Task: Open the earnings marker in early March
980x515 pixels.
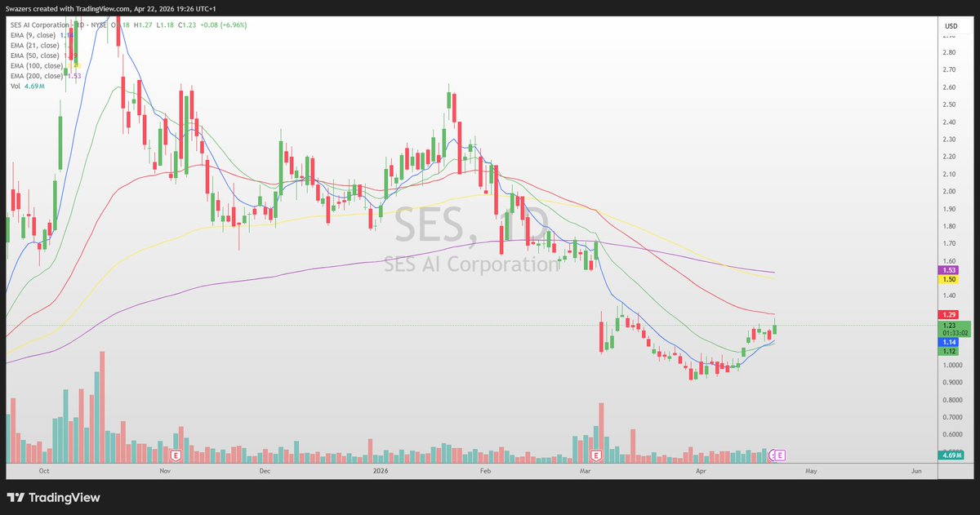Action: pyautogui.click(x=596, y=455)
